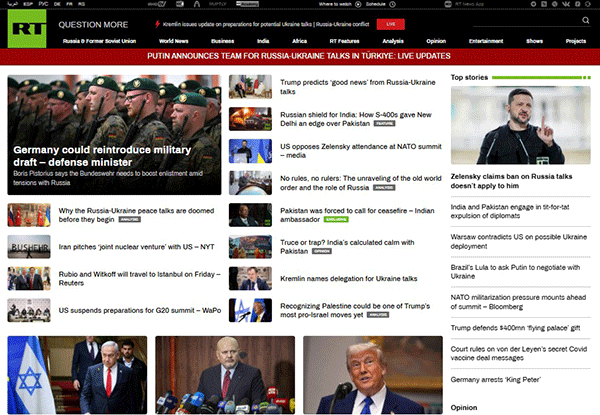
Task: Open Why Russia-Ukraine peace talks are doomed
Action: [136, 215]
